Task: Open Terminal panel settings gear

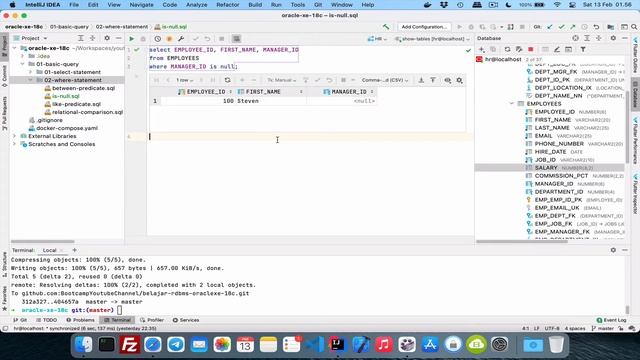Action: 613,250
